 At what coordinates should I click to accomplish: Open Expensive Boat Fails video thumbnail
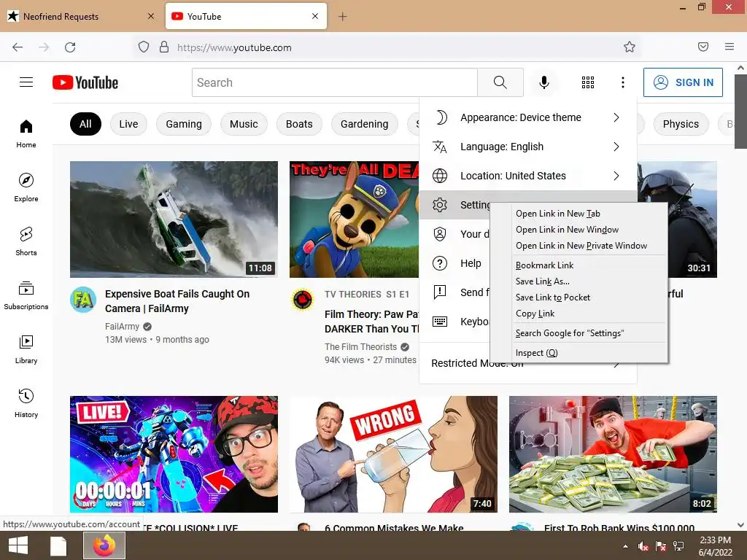pos(174,219)
